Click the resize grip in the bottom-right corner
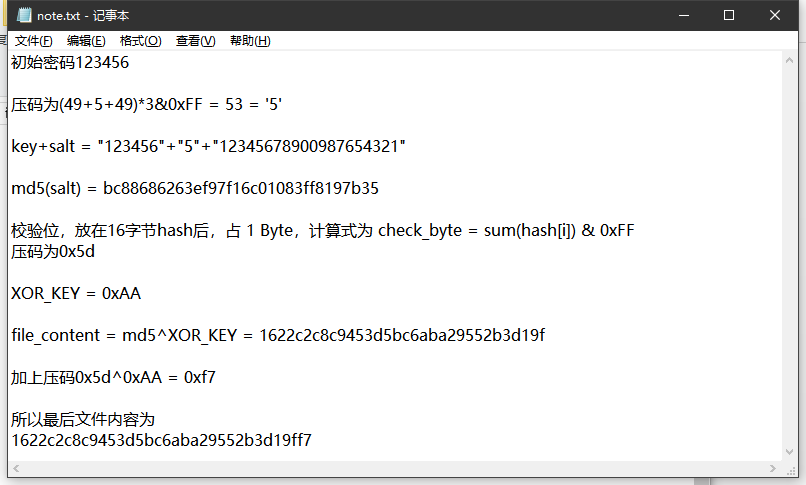806x485 pixels. point(788,470)
